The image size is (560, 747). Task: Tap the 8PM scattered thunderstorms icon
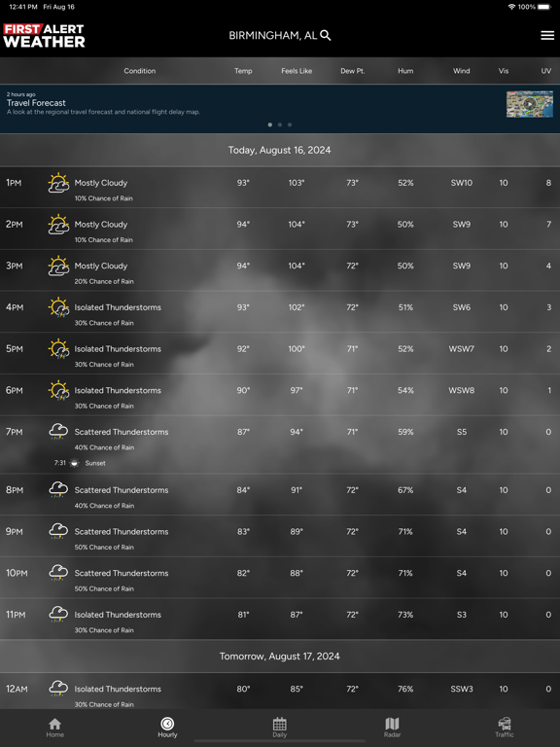click(x=58, y=490)
